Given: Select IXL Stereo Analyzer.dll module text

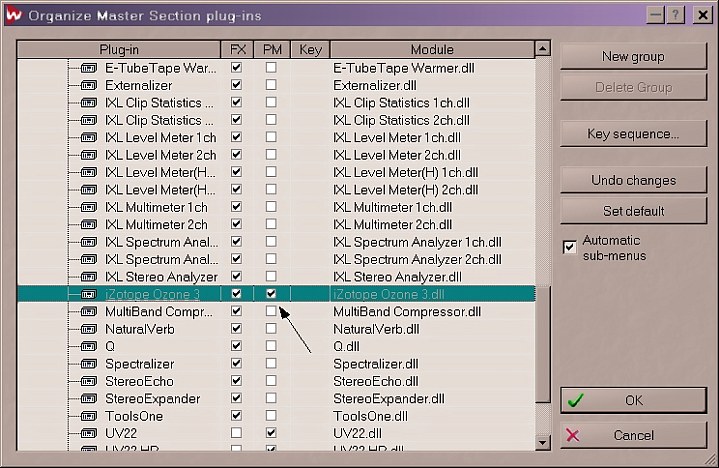Looking at the screenshot, I should [397, 277].
